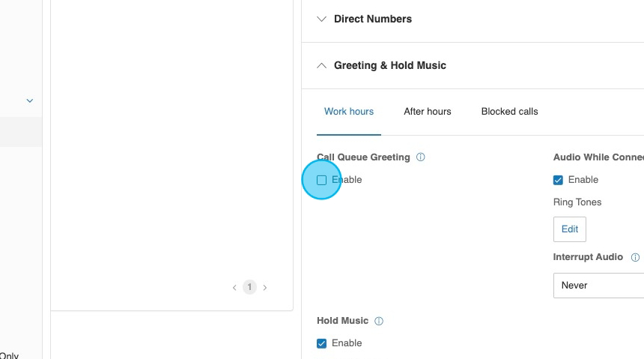Uncheck Enable under Audio While Connecting
The image size is (644, 359).
[x=558, y=180]
